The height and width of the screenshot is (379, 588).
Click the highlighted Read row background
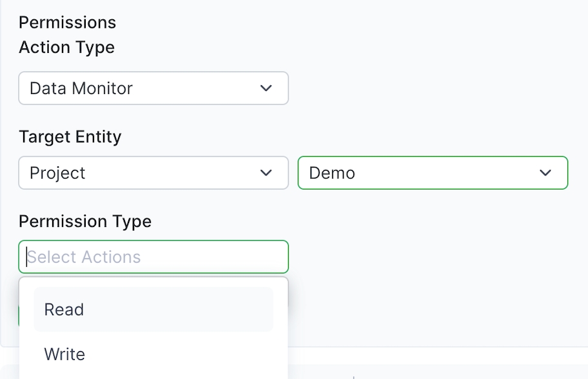[193, 309]
